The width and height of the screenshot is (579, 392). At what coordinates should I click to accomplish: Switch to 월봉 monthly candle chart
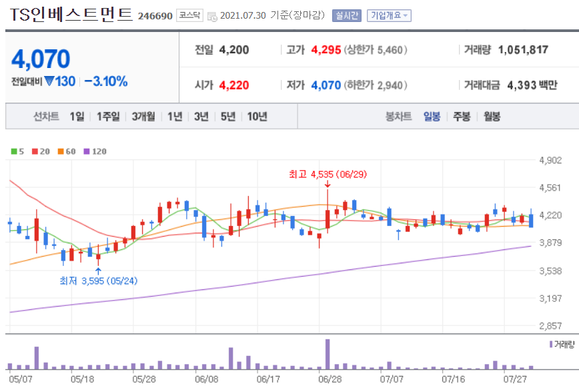click(492, 117)
